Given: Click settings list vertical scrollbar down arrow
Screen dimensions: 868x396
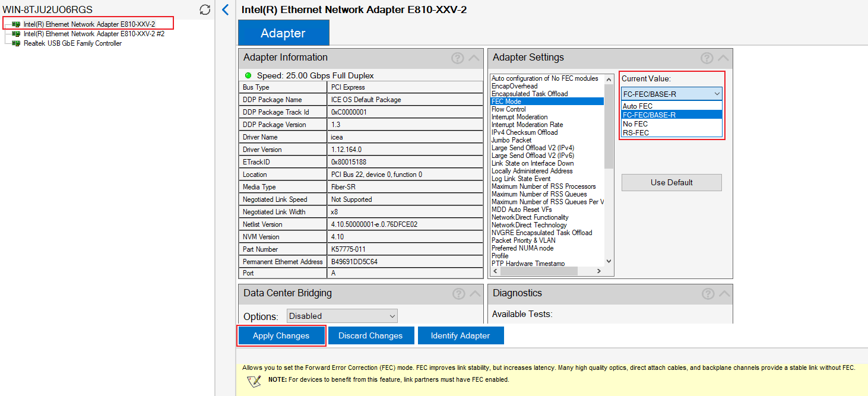Looking at the screenshot, I should pyautogui.click(x=609, y=261).
